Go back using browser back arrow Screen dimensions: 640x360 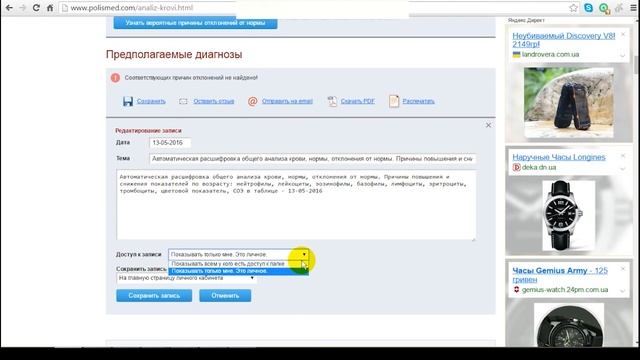click(9, 8)
